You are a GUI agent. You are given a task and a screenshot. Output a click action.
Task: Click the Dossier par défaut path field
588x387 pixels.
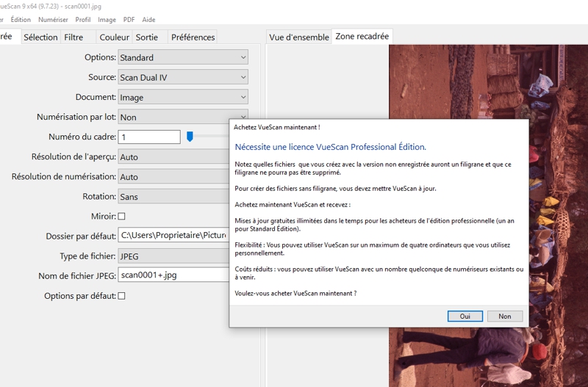173,235
